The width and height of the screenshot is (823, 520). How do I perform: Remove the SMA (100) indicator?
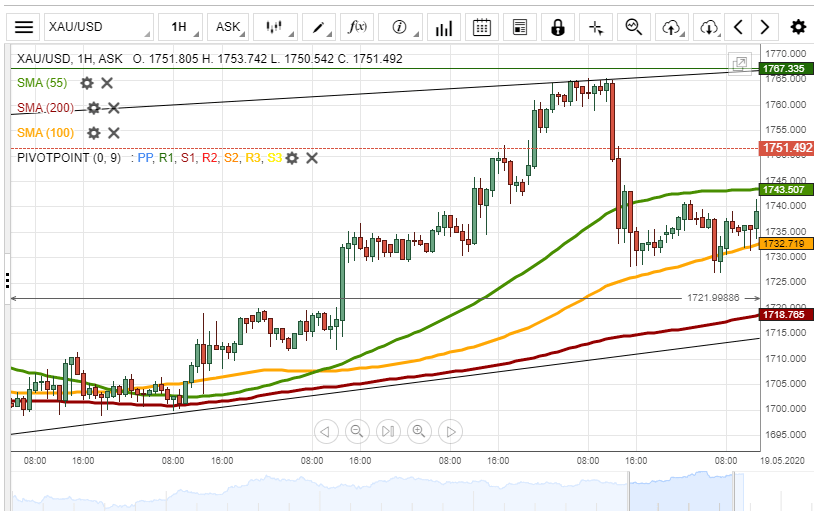click(x=114, y=133)
